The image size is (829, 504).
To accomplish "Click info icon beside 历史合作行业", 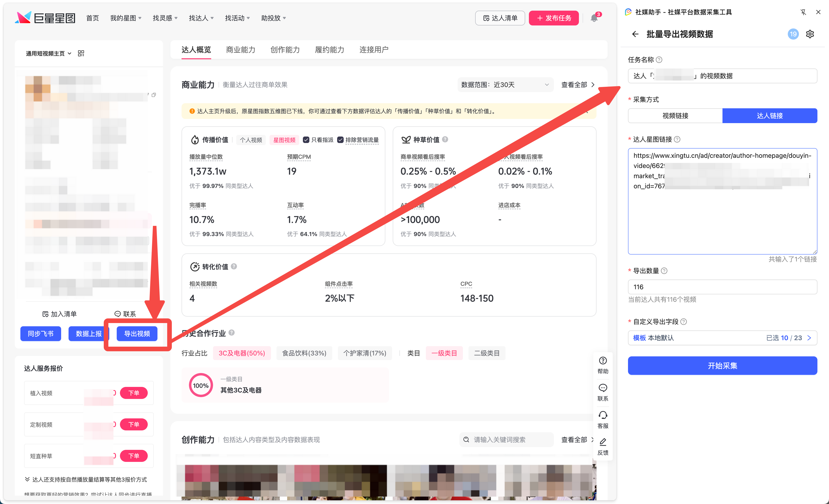I will [x=232, y=333].
